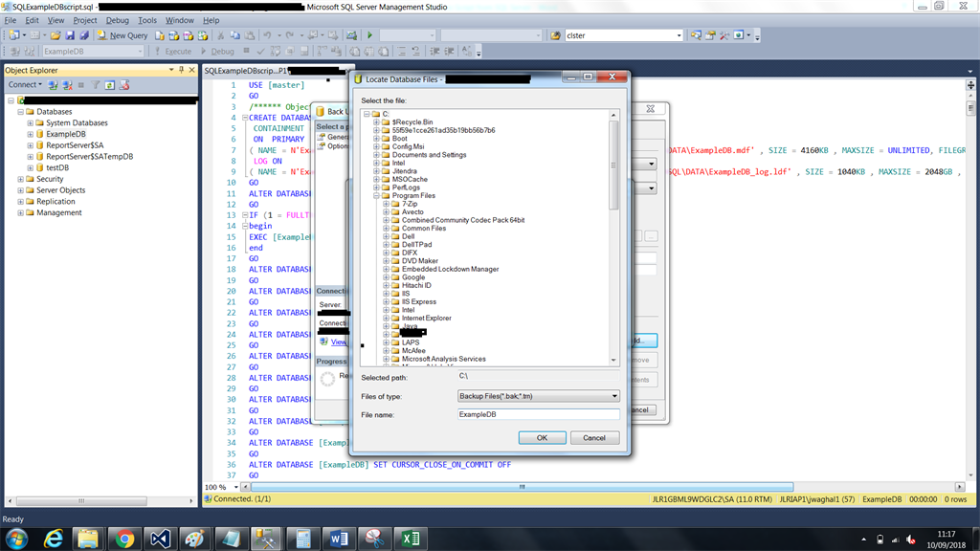Click the Filter funnel icon in Object Explorer
980x551 pixels.
click(x=96, y=85)
